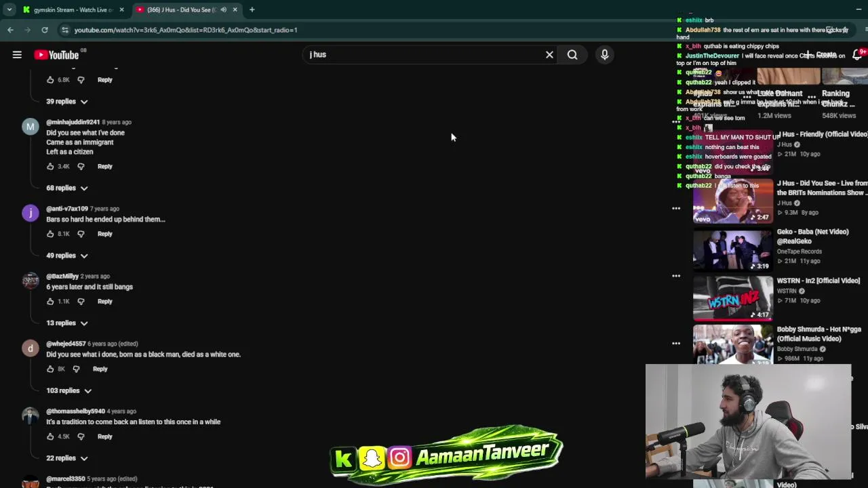Dislike anti-v7ax109's comment
The image size is (868, 488).
click(x=81, y=235)
